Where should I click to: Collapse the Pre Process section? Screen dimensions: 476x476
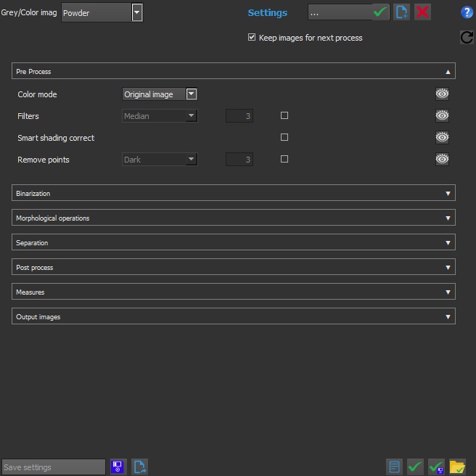234,71
